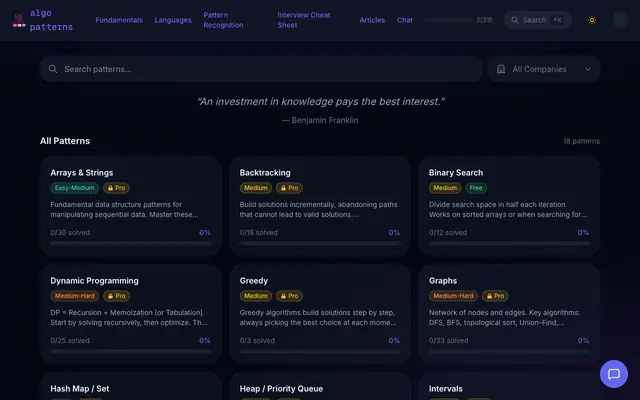Open the Chat nav item
This screenshot has width=640, height=400.
(x=405, y=20)
